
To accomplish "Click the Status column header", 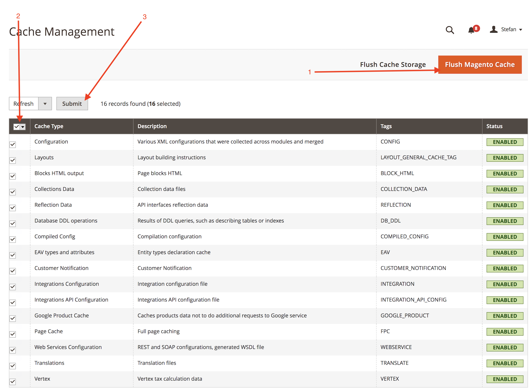I will [494, 126].
